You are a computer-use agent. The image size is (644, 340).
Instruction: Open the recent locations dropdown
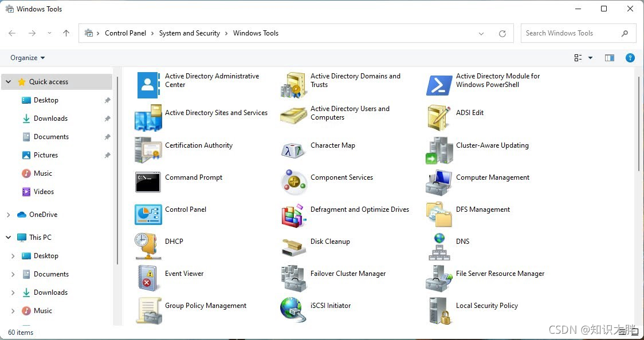click(x=49, y=33)
